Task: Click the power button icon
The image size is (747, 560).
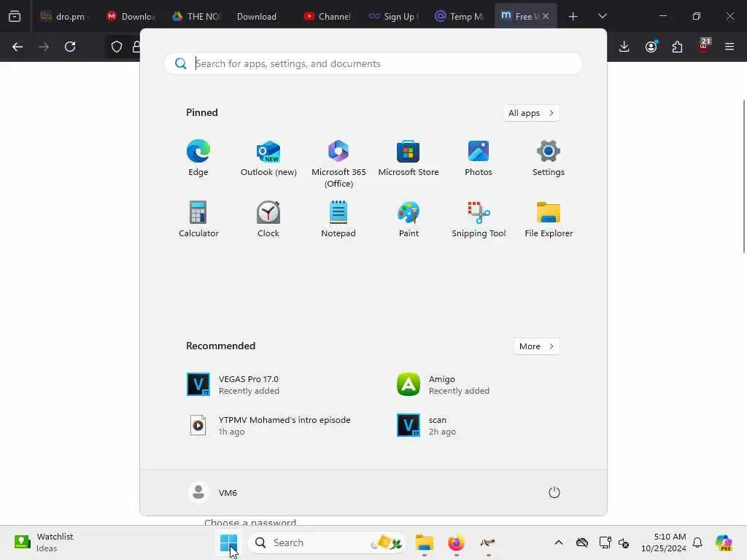Action: coord(554,492)
